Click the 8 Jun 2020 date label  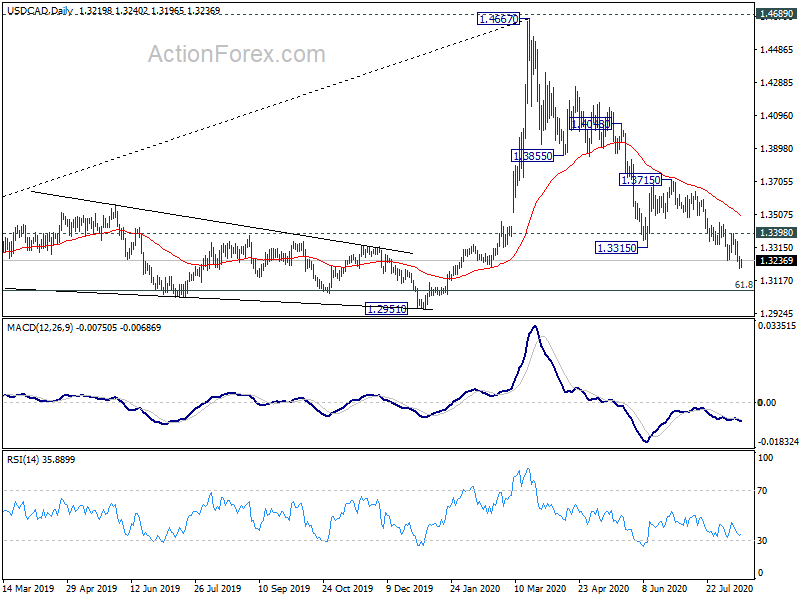coord(665,588)
